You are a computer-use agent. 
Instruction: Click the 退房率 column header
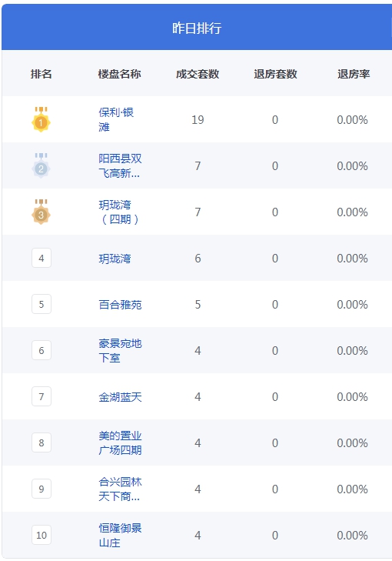pyautogui.click(x=354, y=74)
